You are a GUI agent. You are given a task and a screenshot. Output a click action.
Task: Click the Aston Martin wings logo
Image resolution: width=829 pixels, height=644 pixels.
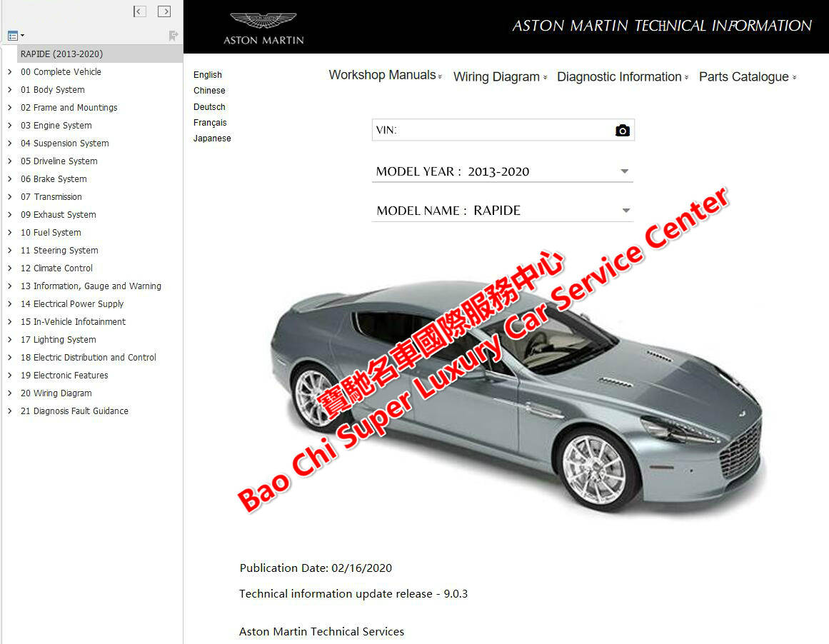tap(263, 20)
